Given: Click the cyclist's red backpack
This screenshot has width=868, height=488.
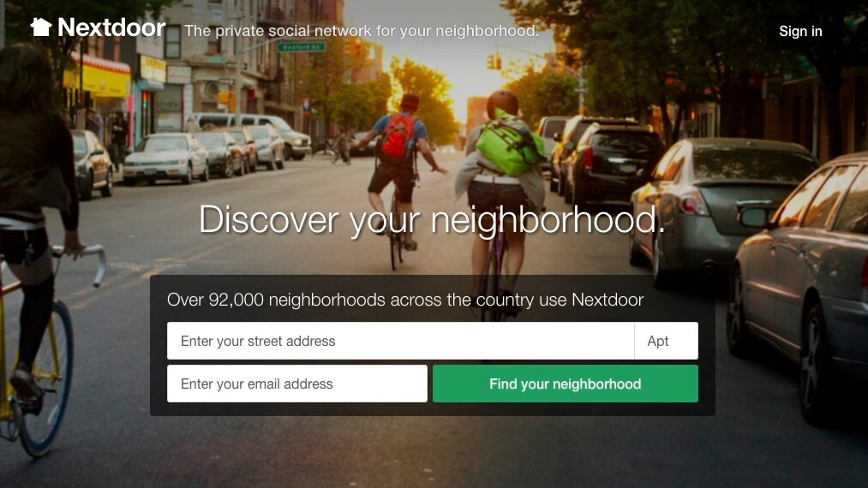Looking at the screenshot, I should coord(397,136).
